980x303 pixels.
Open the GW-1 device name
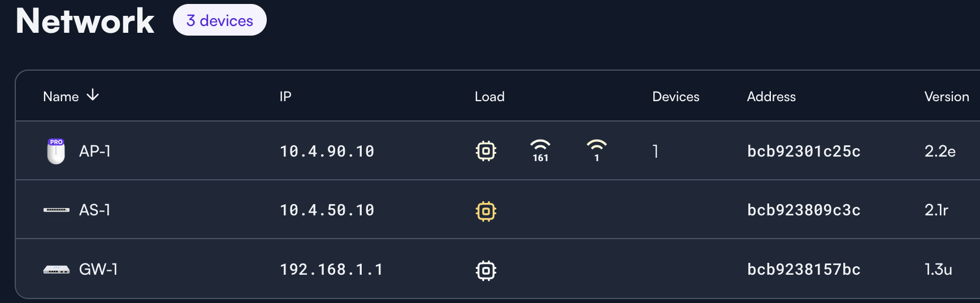click(98, 269)
